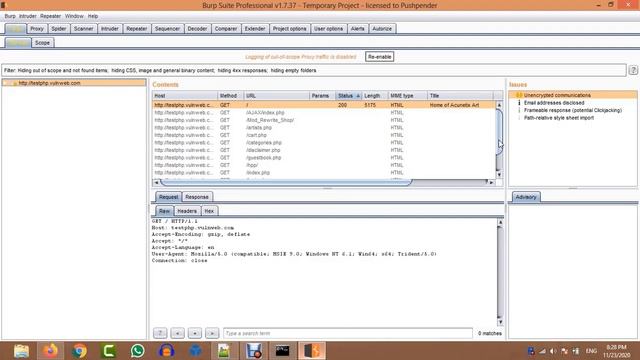
Task: Click the search help question-mark button
Action: pyautogui.click(x=160, y=333)
